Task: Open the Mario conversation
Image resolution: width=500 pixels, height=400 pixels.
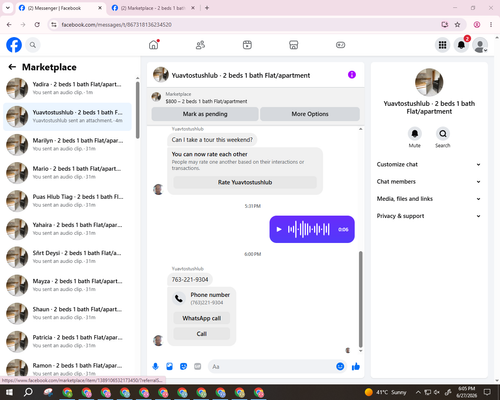Action: pyautogui.click(x=67, y=173)
